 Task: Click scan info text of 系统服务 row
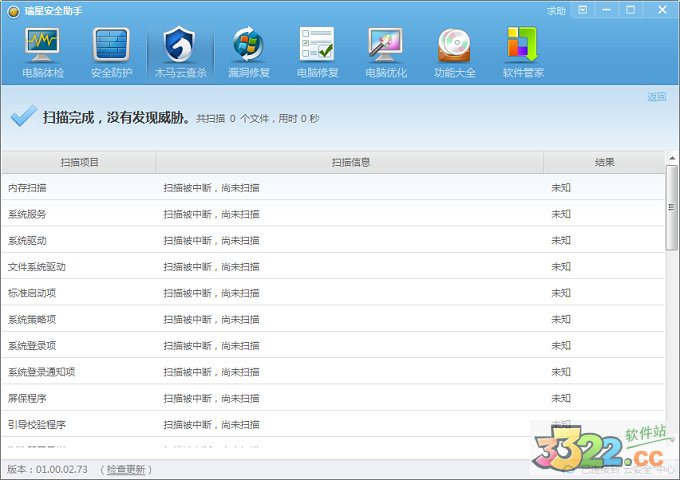click(211, 214)
